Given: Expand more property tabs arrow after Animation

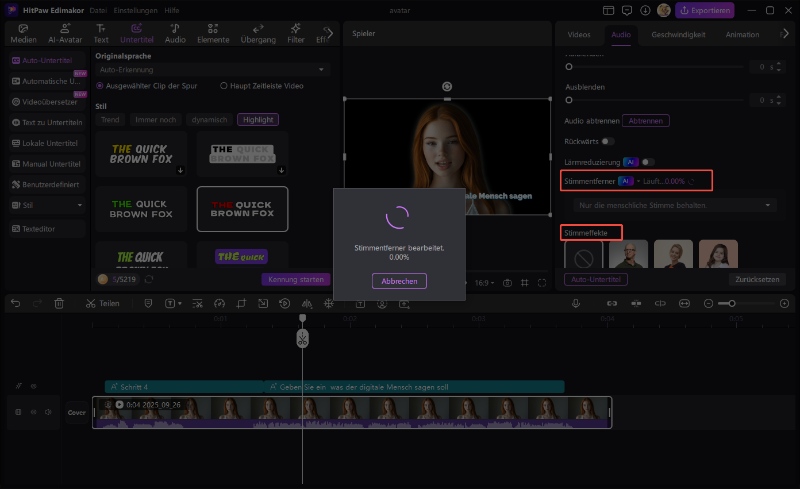Looking at the screenshot, I should pyautogui.click(x=786, y=34).
